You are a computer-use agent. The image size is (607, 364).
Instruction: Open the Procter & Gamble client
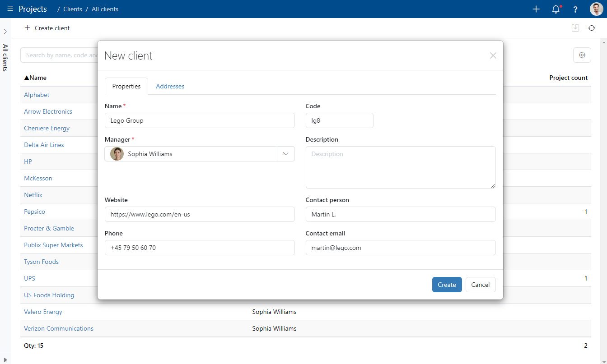49,228
